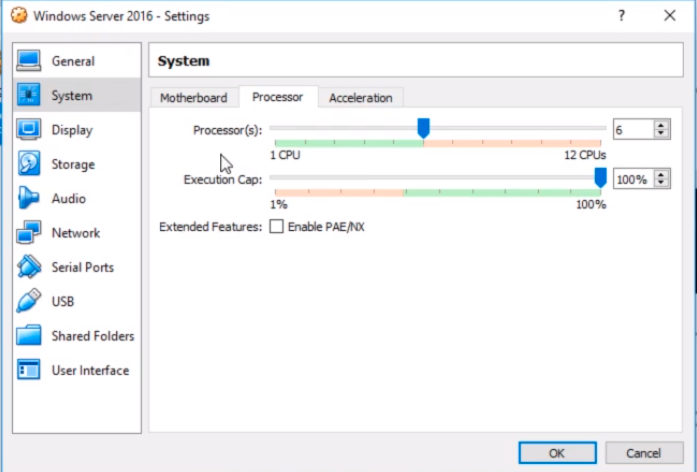Confirm settings with OK button
The width and height of the screenshot is (697, 472).
[x=557, y=453]
